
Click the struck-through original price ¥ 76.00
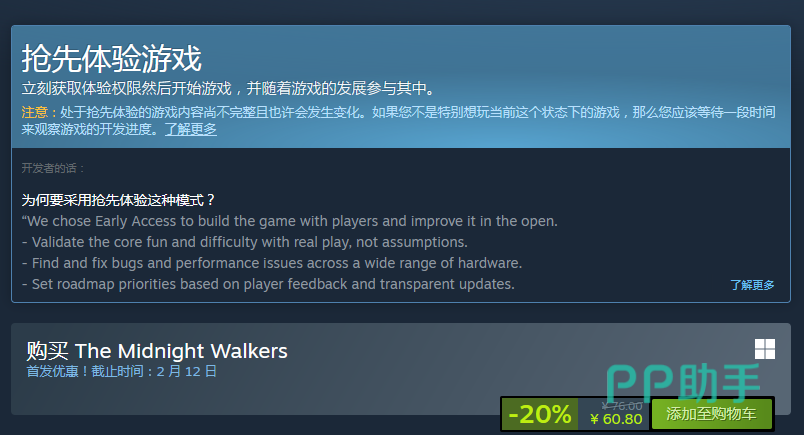[x=622, y=406]
